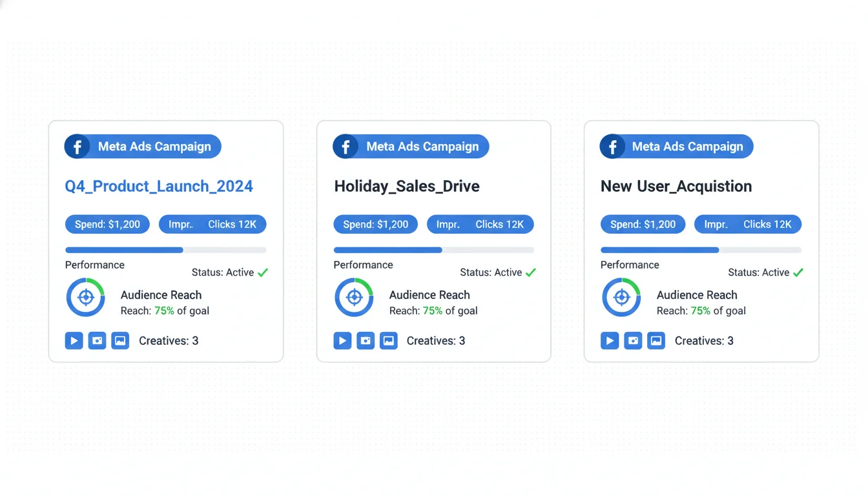Click the Facebook logo on the Q4_Product_Launch_2024 card
Viewport: 868px width, 496px height.
point(77,147)
